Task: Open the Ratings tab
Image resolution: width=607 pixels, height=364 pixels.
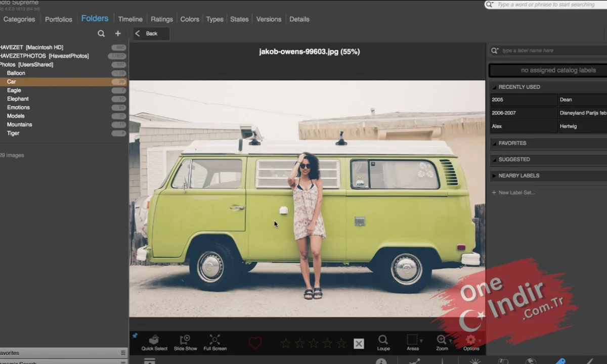Action: click(162, 19)
